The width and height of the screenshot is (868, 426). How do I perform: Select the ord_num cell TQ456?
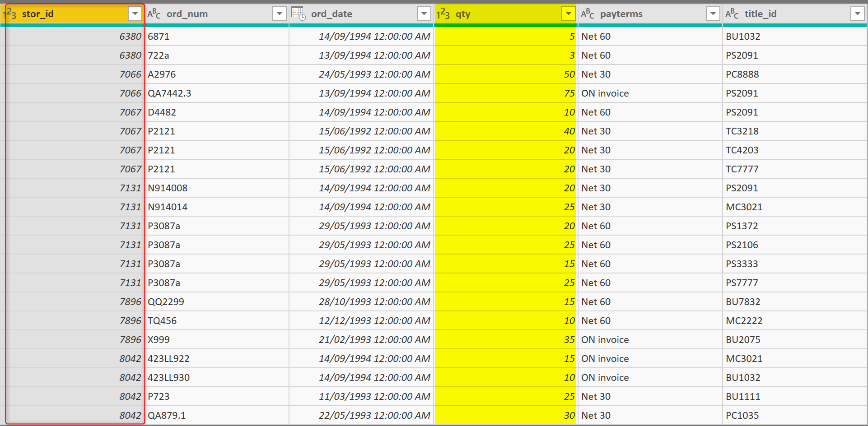[x=163, y=321]
